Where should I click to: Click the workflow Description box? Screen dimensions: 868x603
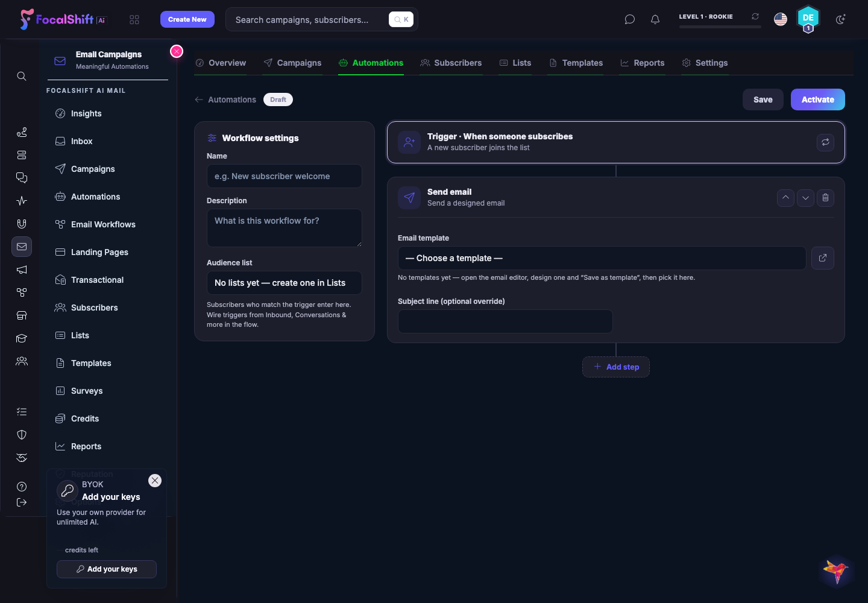284,228
